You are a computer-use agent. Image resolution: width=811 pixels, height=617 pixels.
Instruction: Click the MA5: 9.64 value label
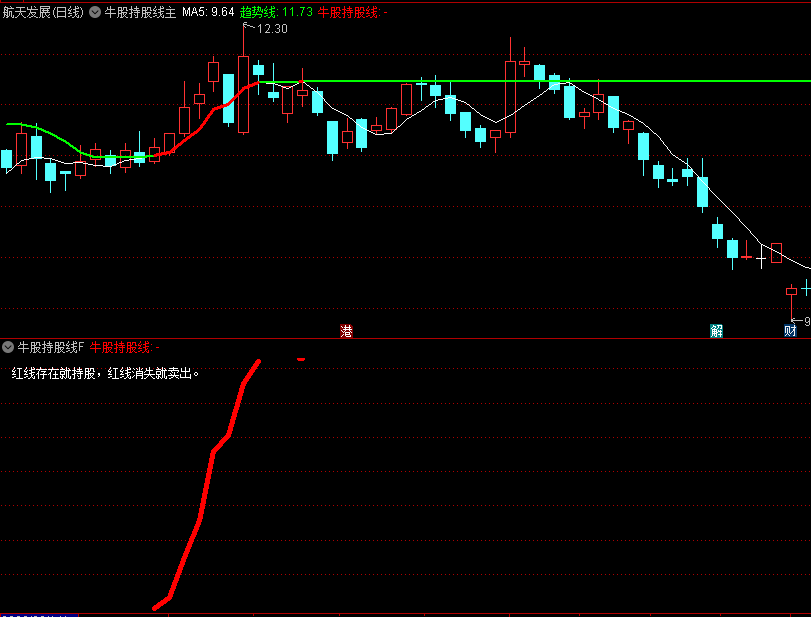(208, 12)
